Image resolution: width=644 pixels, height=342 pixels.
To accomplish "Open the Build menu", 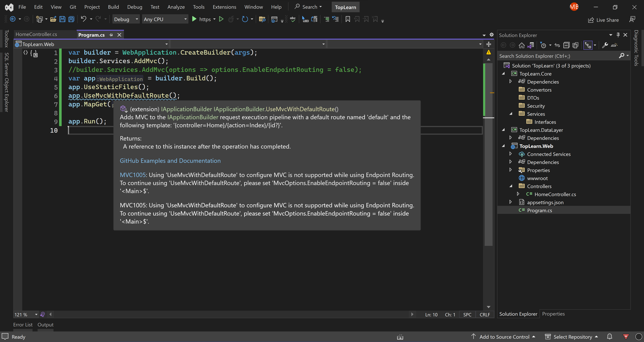I will point(113,7).
